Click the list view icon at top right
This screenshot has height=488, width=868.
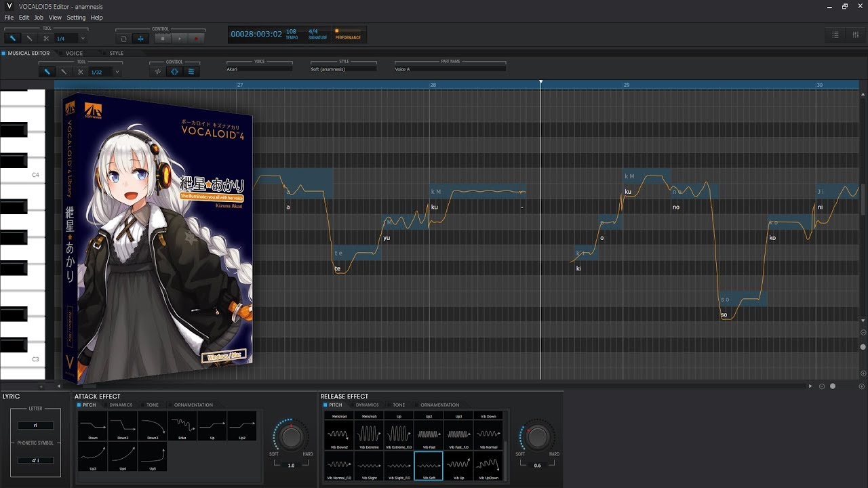click(x=835, y=35)
